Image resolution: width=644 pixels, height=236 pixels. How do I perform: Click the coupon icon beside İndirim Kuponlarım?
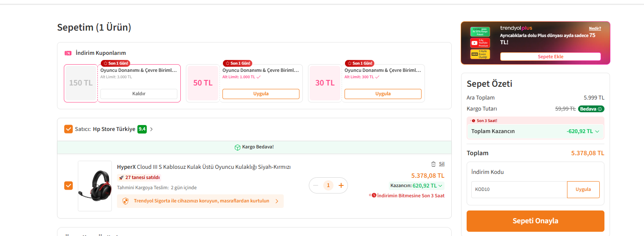click(68, 53)
